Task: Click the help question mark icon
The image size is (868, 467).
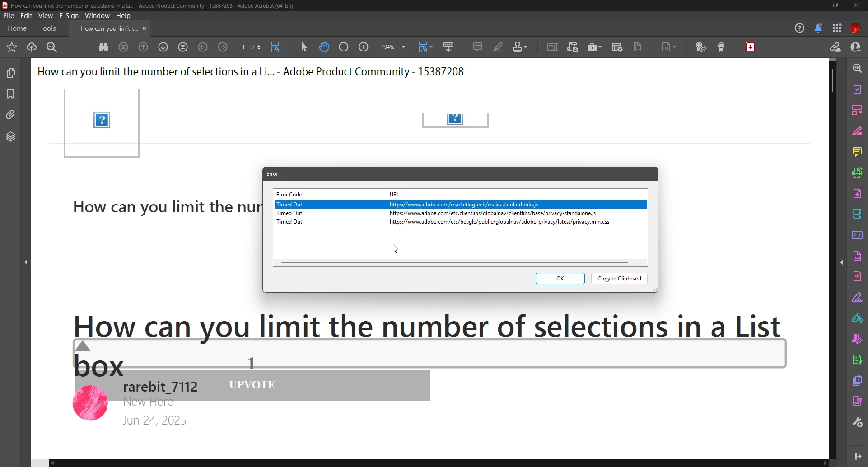Action: pyautogui.click(x=800, y=28)
